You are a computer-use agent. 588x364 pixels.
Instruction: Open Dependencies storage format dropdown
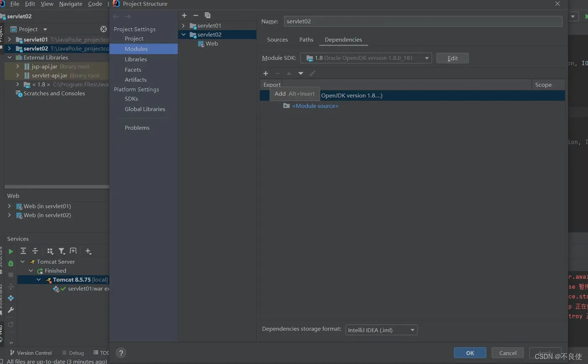pos(381,330)
